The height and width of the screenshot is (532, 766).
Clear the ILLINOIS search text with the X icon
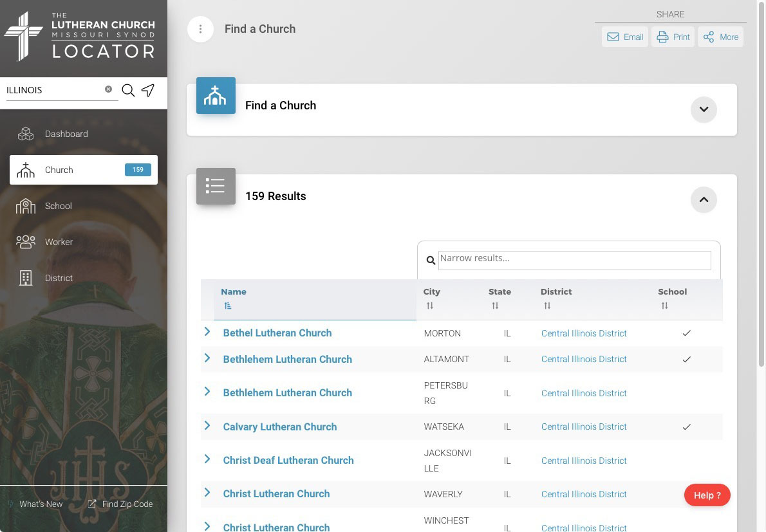107,89
